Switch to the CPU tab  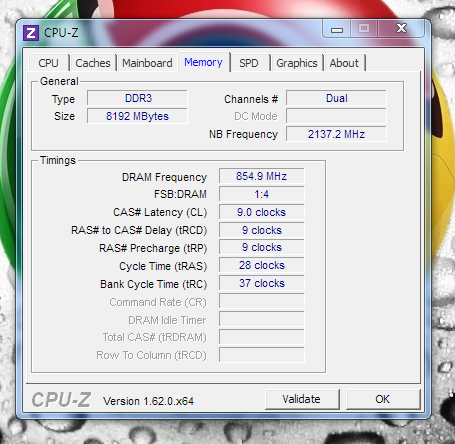coord(49,63)
